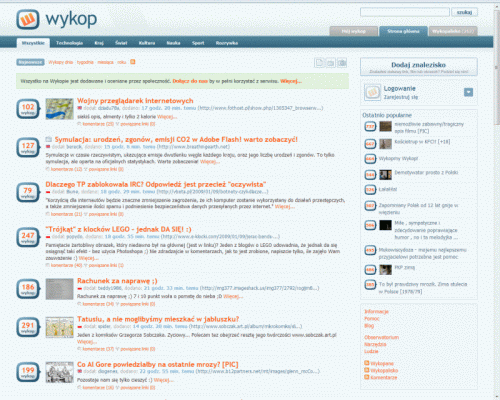500x400 pixels.
Task: Open the Wojny przeglądarek internetowych article
Action: tap(135, 101)
